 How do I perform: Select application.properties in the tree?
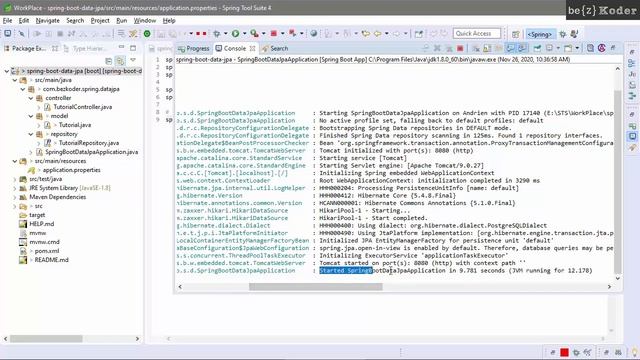pyautogui.click(x=71, y=170)
